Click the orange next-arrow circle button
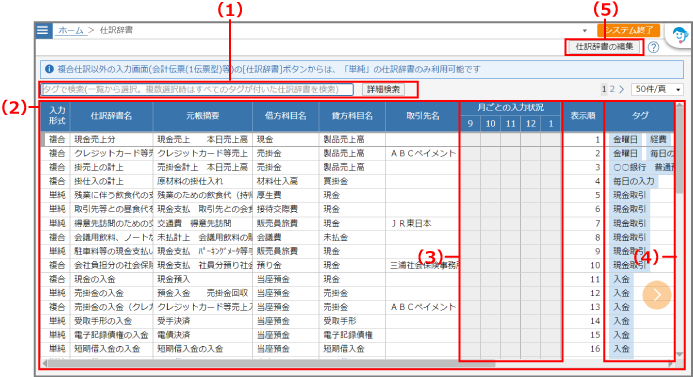Viewport: 693px width, 377px height. (x=657, y=295)
